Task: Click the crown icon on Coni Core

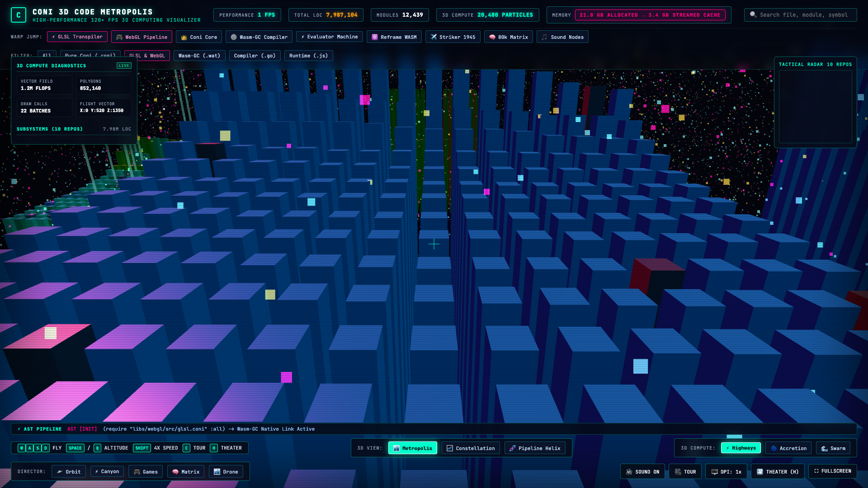Action: 184,37
